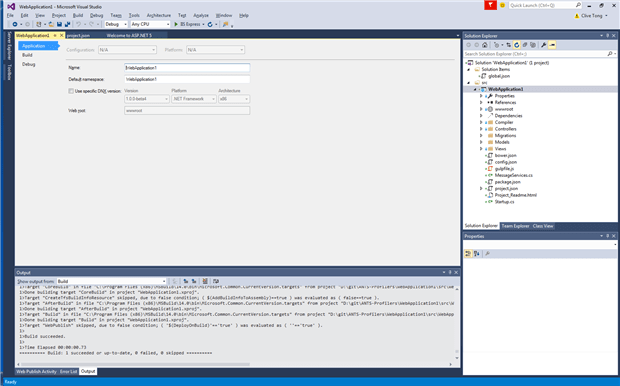Switch to the project.json editor tab
620x386 pixels.
[x=78, y=36]
